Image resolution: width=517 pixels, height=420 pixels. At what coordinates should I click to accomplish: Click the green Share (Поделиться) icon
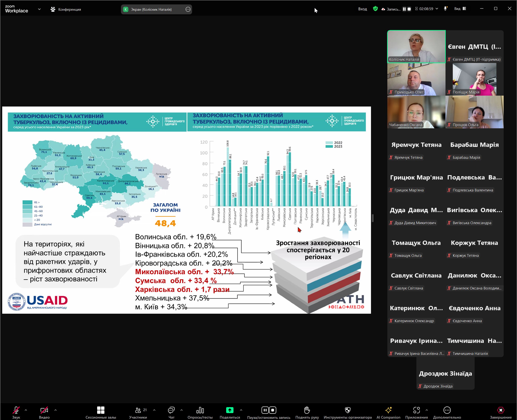(x=230, y=410)
